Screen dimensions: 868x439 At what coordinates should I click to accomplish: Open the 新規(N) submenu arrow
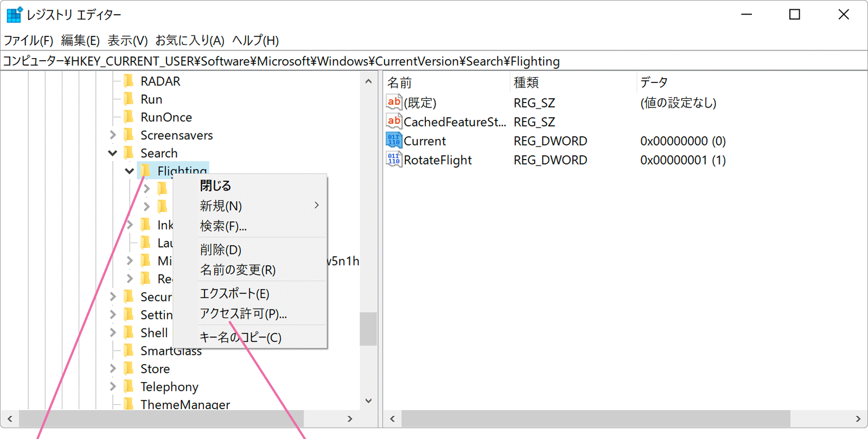pyautogui.click(x=317, y=205)
